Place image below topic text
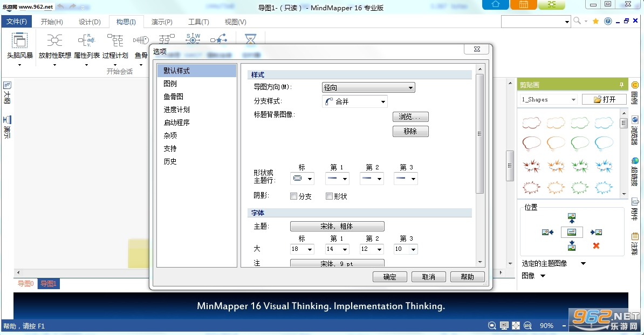 coord(572,246)
